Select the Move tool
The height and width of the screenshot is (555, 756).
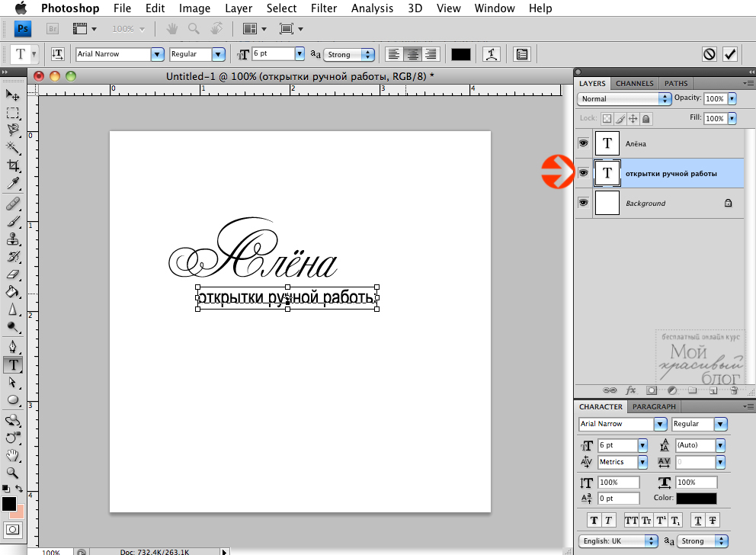13,95
